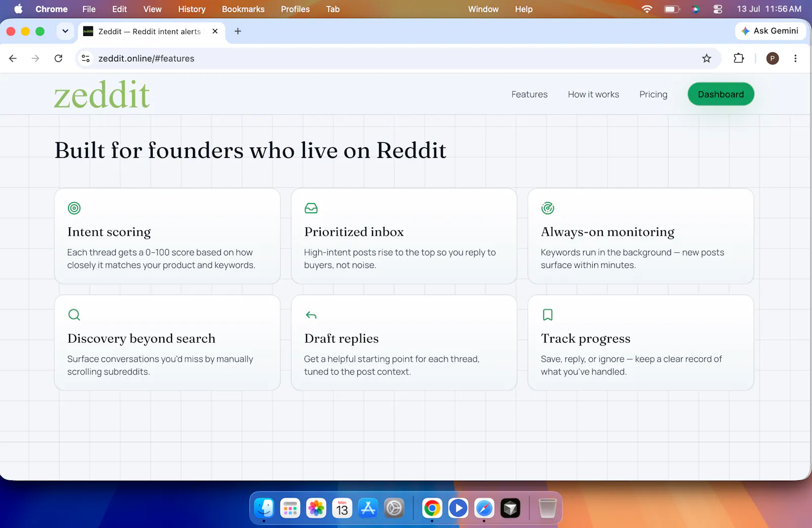812x528 pixels.
Task: Click the browser forward arrow
Action: [35, 58]
